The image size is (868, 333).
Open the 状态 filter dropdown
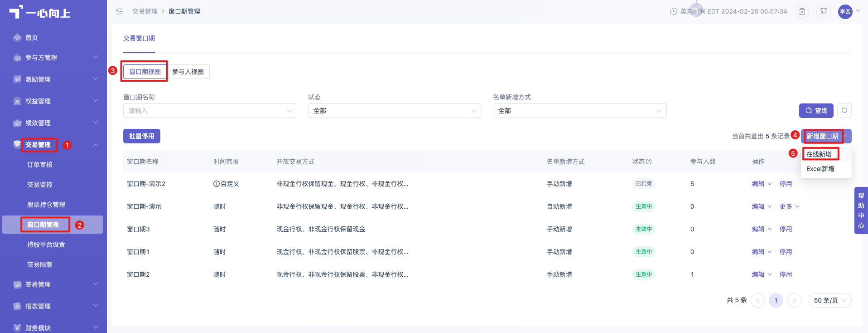tap(395, 111)
